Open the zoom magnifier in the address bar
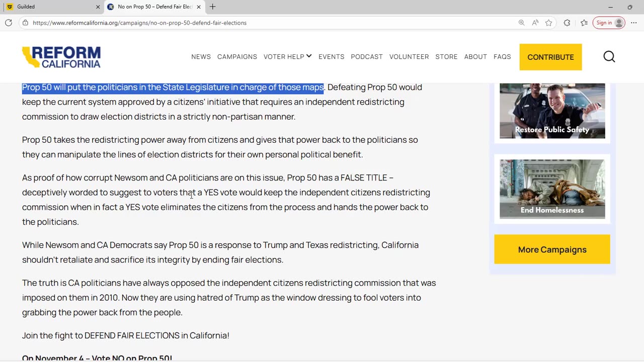644x362 pixels. pyautogui.click(x=521, y=23)
